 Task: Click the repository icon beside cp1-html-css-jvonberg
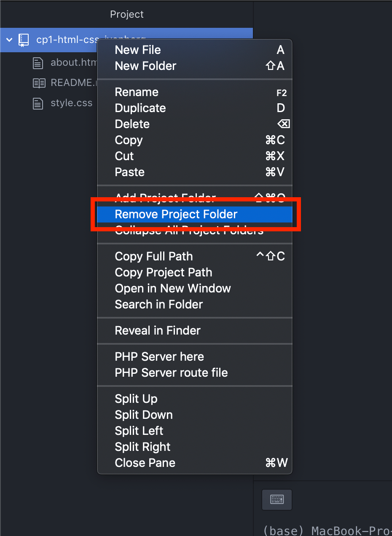[23, 40]
